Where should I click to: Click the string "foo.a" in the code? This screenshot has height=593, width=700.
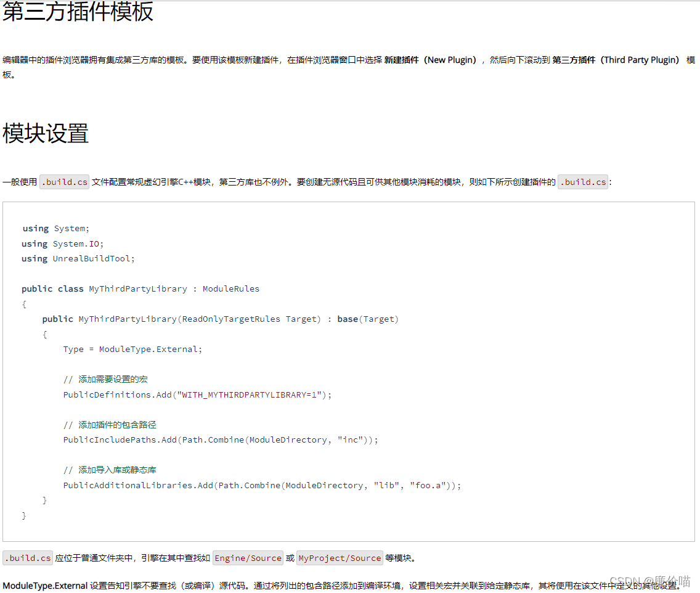428,485
